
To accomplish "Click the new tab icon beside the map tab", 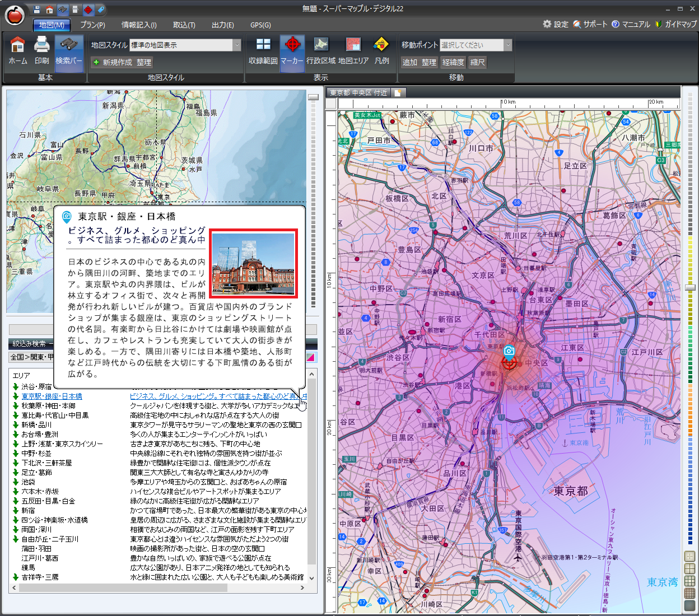I will [398, 93].
